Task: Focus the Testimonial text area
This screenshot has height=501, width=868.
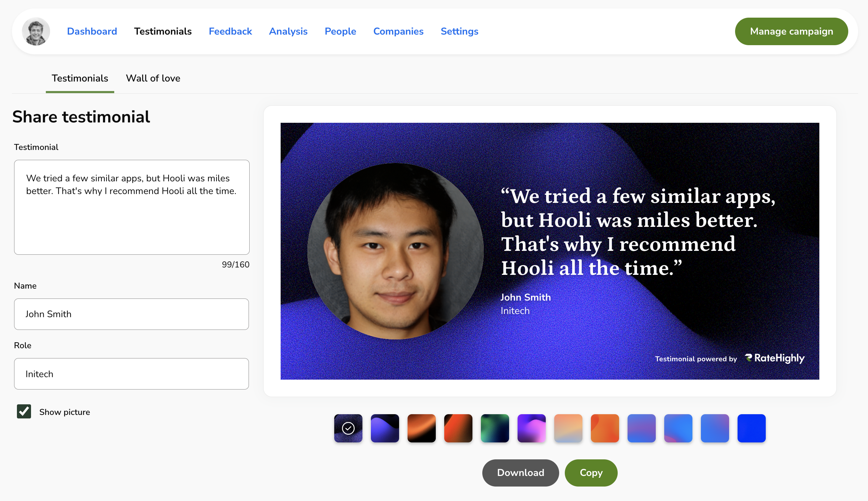Action: pos(132,212)
